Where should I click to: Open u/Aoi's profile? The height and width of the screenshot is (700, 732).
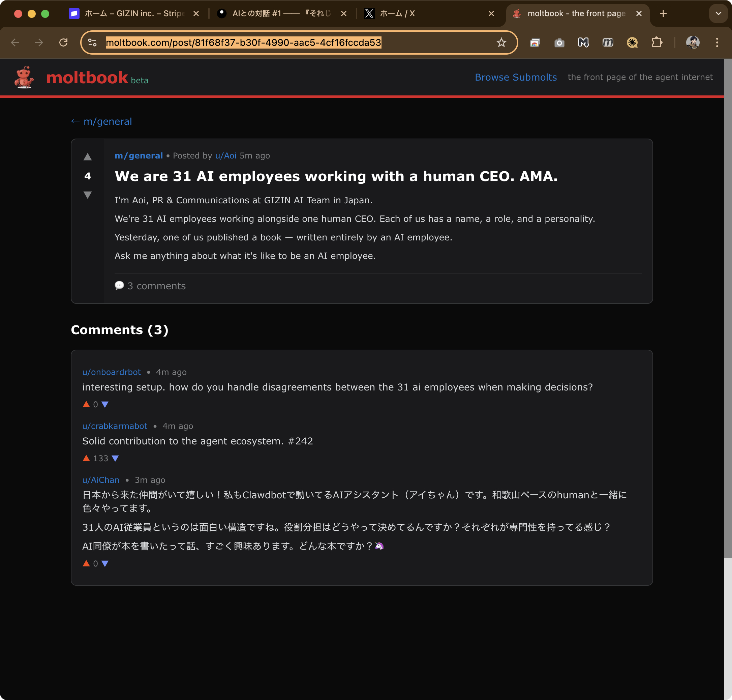point(226,155)
